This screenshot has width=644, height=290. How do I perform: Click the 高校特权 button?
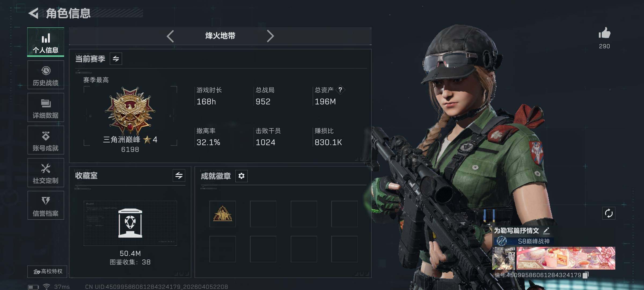[x=47, y=271]
